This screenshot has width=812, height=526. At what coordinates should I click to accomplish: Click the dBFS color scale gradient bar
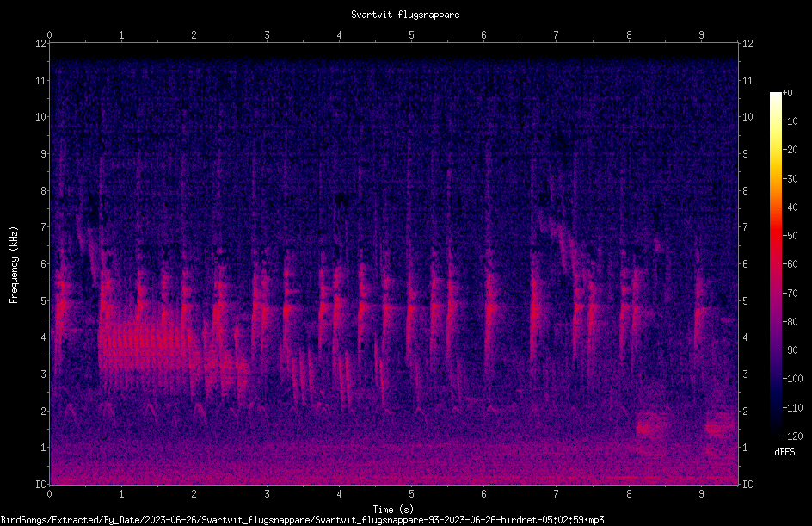(x=775, y=264)
